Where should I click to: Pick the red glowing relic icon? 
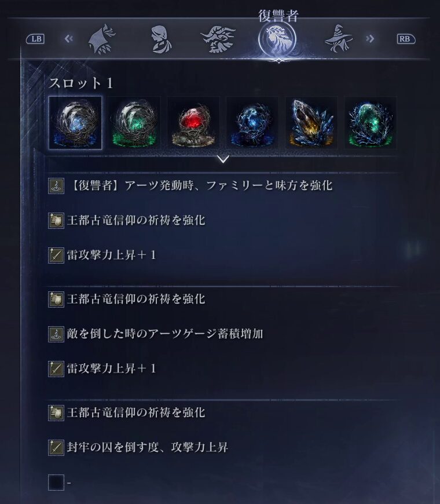[x=193, y=123]
